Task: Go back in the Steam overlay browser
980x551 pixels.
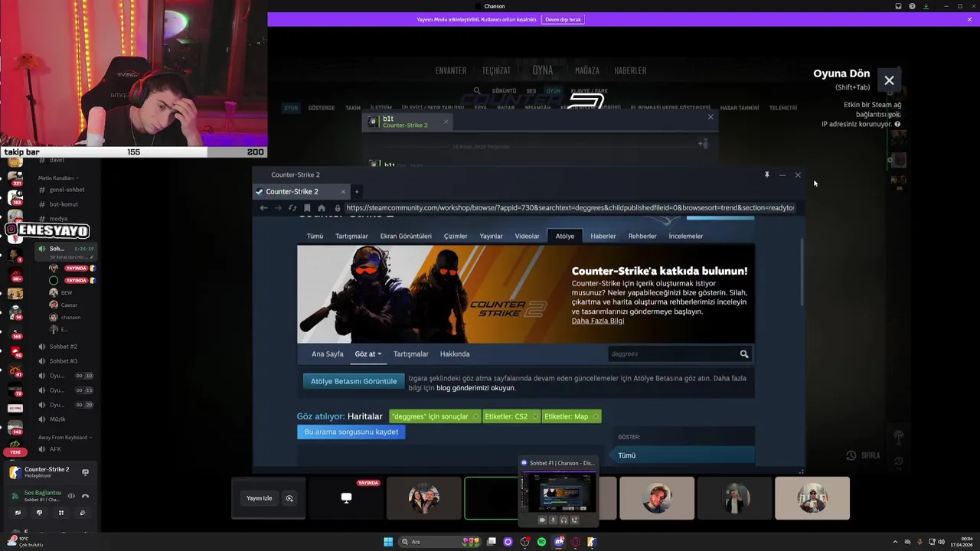Action: click(263, 207)
